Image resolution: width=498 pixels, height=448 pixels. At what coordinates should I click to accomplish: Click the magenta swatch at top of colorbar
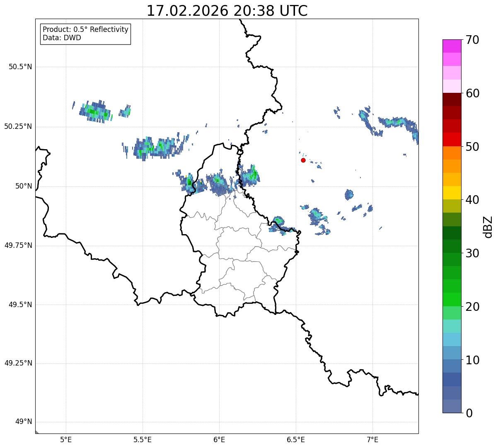tap(452, 46)
